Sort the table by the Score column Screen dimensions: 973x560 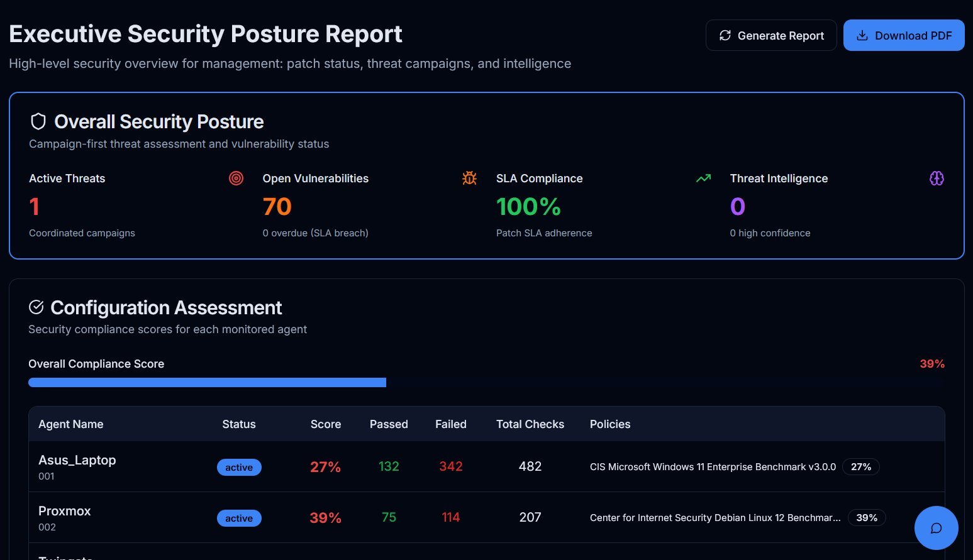pyautogui.click(x=325, y=424)
